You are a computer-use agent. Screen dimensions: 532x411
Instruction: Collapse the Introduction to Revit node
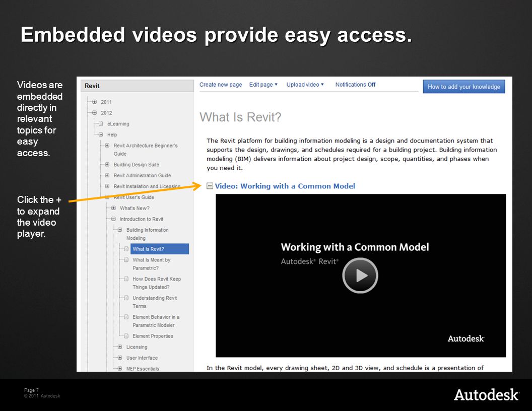click(x=114, y=219)
